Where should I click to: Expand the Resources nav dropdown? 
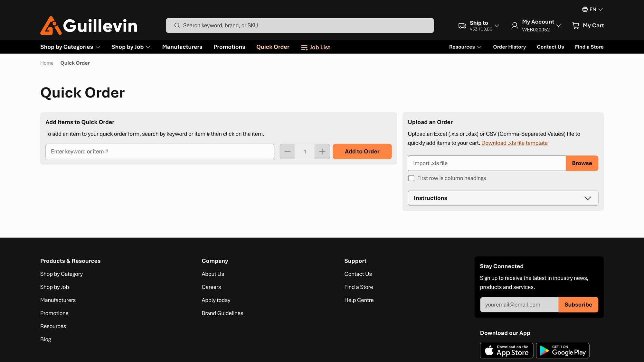(x=465, y=47)
